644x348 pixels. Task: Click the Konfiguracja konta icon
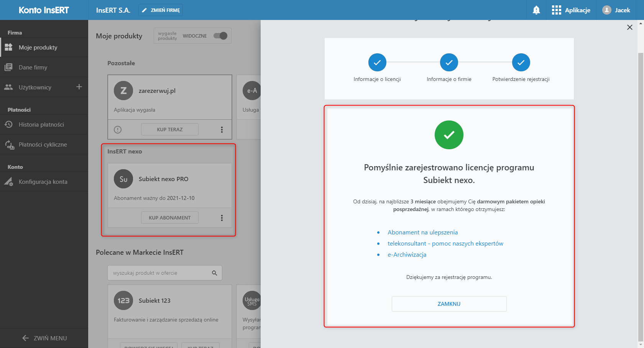tap(8, 182)
